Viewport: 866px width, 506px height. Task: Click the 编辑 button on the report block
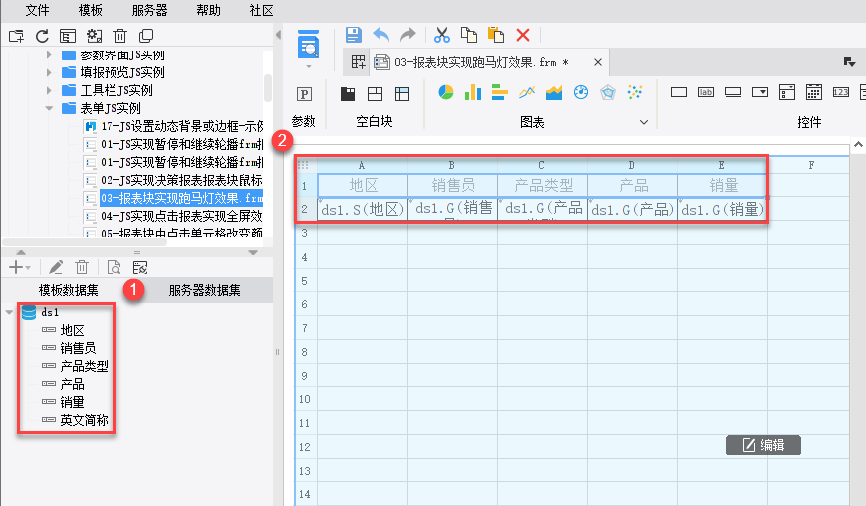pyautogui.click(x=763, y=445)
